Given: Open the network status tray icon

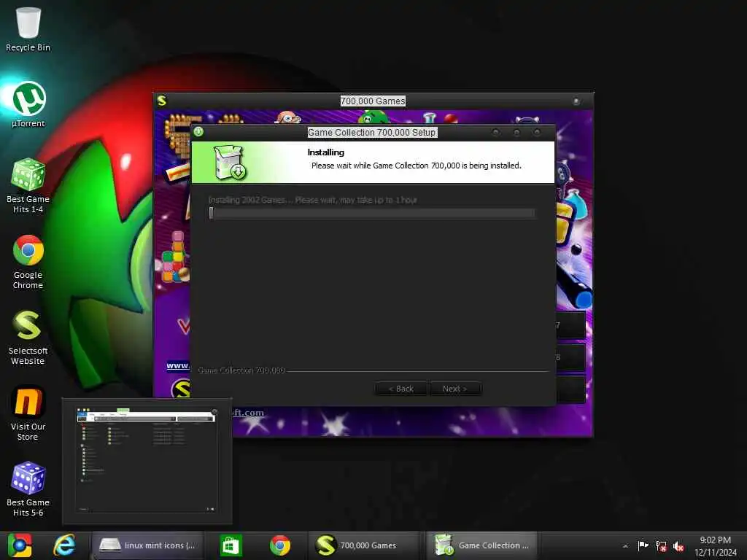Looking at the screenshot, I should 661,546.
